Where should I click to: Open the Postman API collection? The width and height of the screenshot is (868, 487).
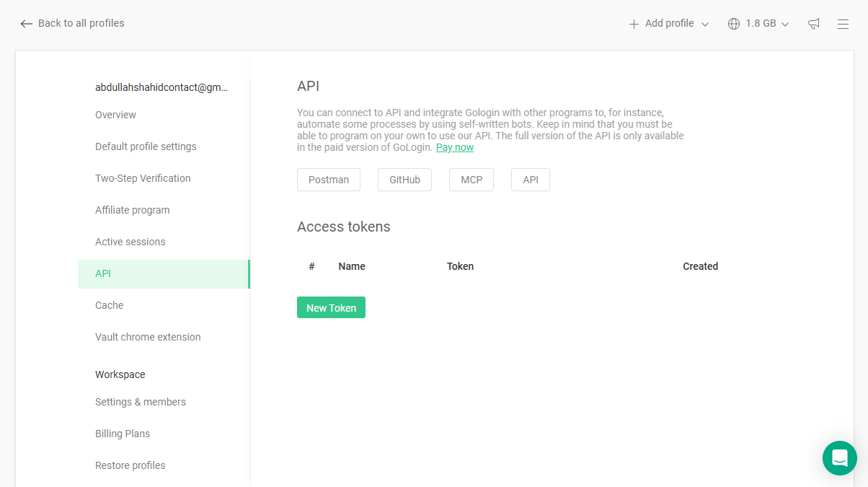[328, 179]
